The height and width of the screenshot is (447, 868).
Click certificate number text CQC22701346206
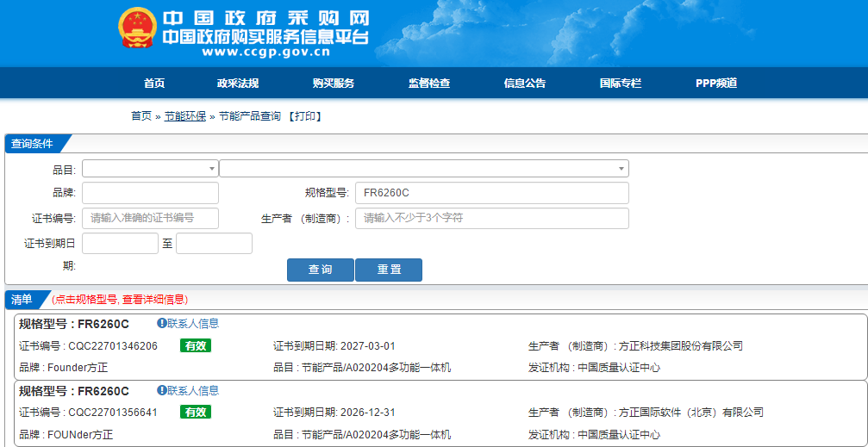[x=113, y=346]
